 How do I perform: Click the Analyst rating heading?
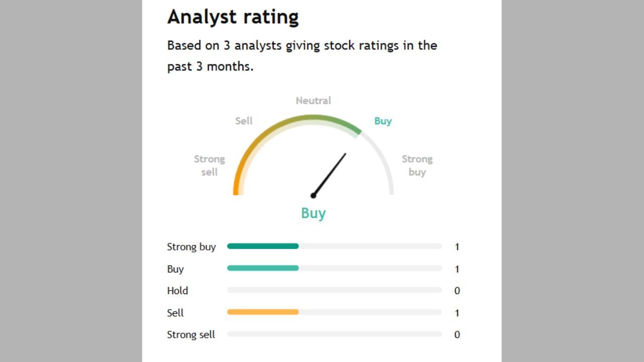tap(233, 17)
